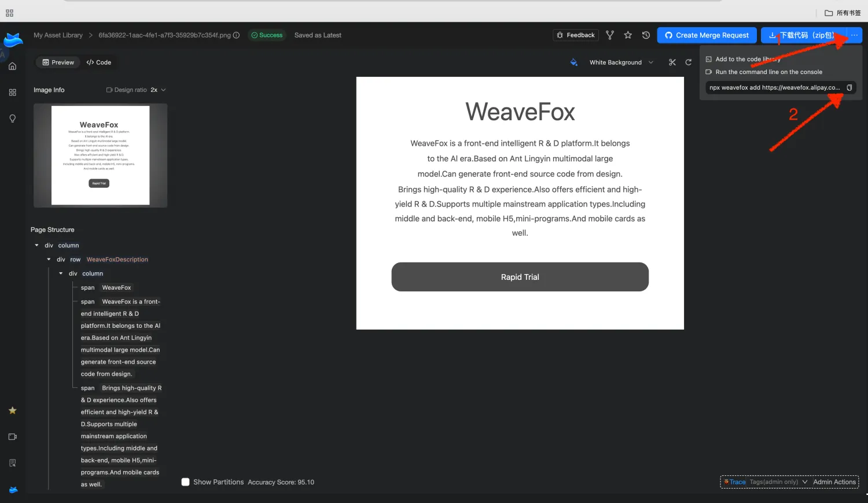Click the refresh preview icon
868x503 pixels.
[x=689, y=62]
